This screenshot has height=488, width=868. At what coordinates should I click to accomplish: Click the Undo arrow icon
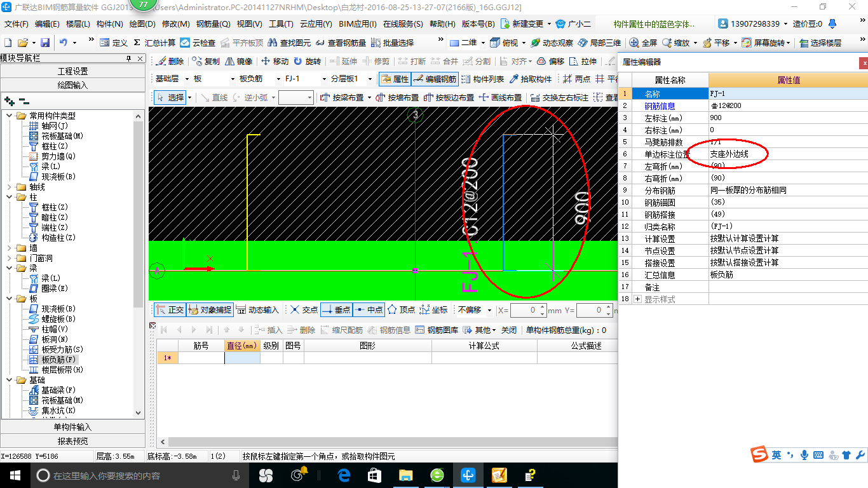(64, 43)
